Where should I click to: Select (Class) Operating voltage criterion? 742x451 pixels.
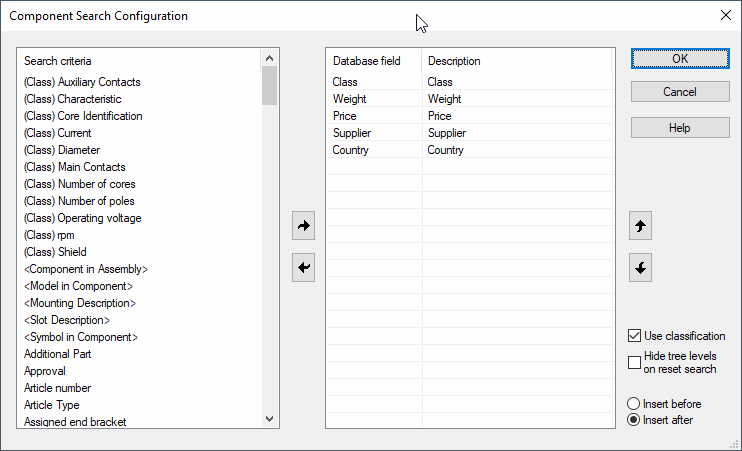pyautogui.click(x=83, y=218)
